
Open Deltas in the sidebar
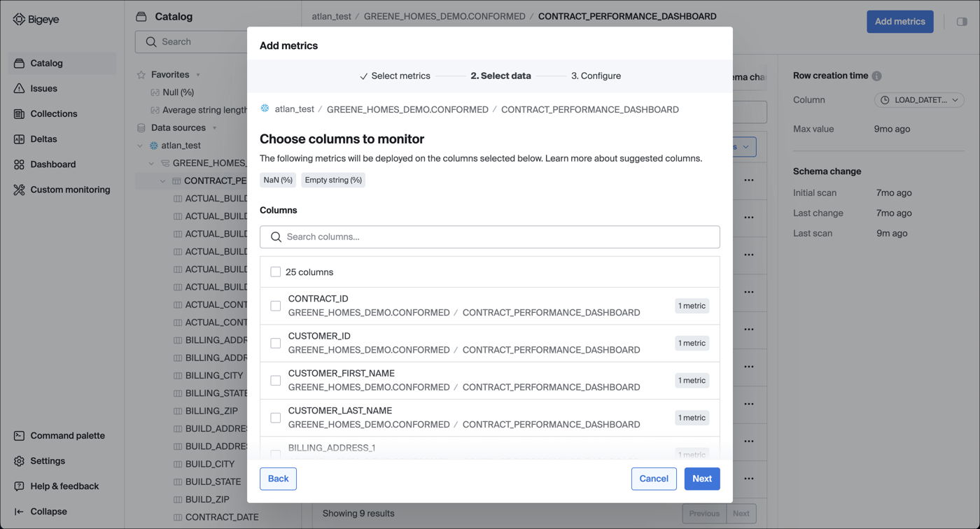click(62, 139)
